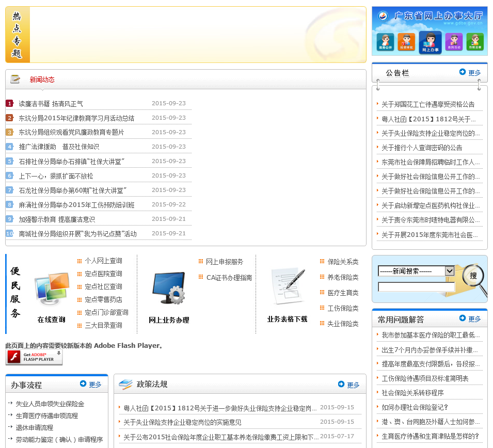Viewport: 493px width, 448px height.
Task: Click the 在线查询 computer screens icon
Action: coord(52,289)
